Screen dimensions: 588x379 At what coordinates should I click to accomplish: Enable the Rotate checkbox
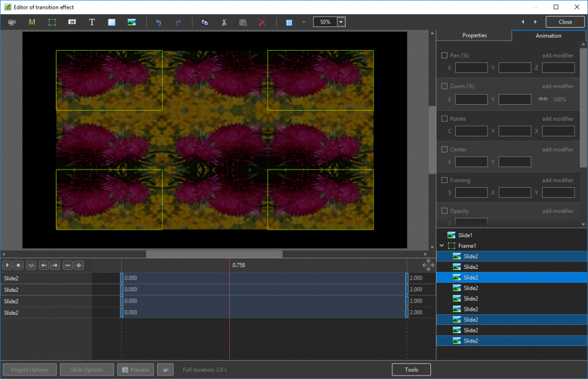pos(445,118)
